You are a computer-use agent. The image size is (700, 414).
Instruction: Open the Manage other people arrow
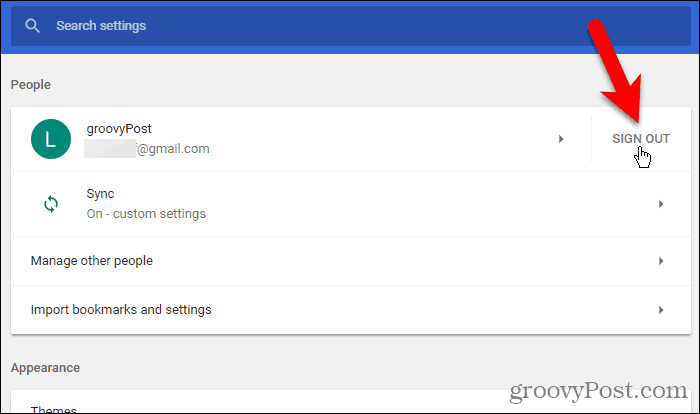click(661, 261)
